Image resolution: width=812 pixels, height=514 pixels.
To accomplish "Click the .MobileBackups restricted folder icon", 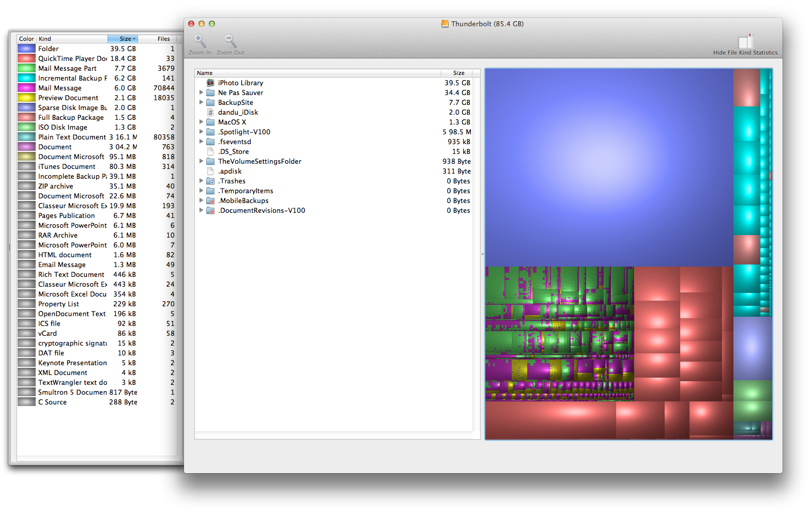I will tap(210, 201).
